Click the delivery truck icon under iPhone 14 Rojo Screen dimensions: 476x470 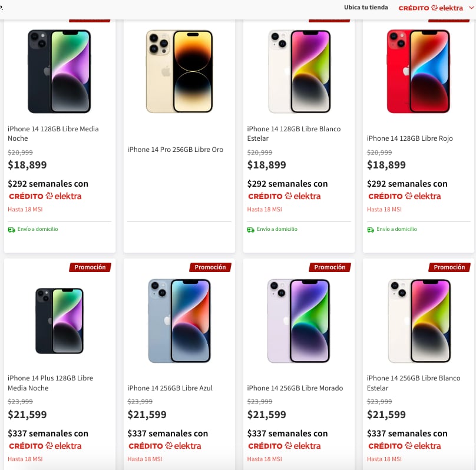(x=371, y=230)
